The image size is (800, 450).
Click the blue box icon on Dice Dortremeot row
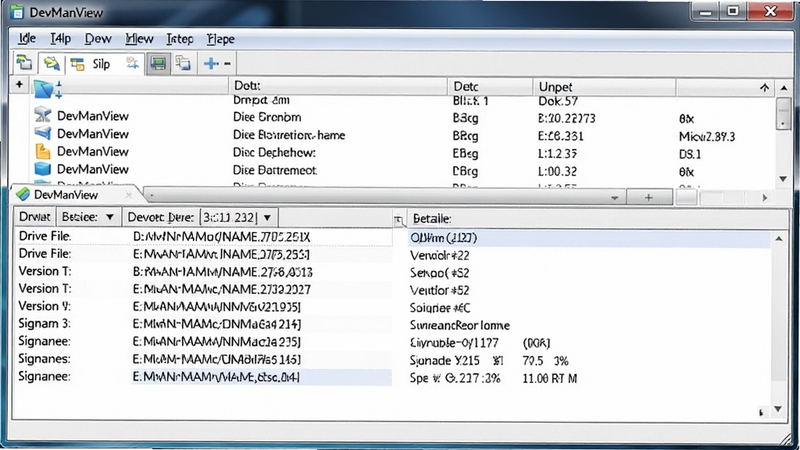[x=43, y=168]
